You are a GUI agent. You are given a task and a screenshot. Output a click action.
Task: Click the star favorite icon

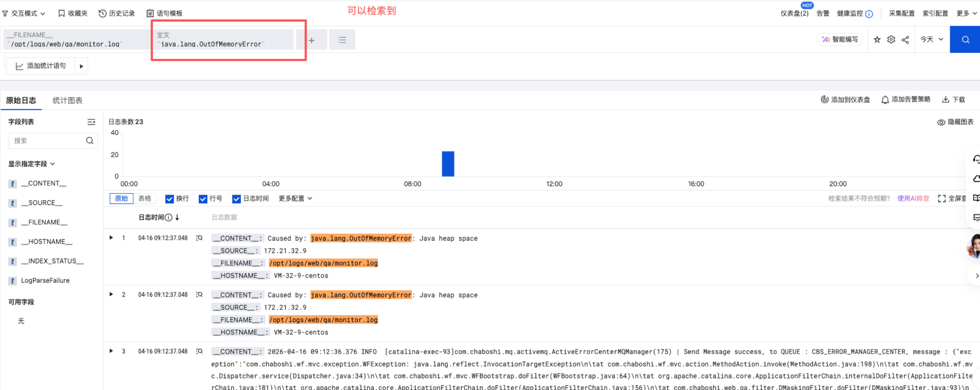877,39
